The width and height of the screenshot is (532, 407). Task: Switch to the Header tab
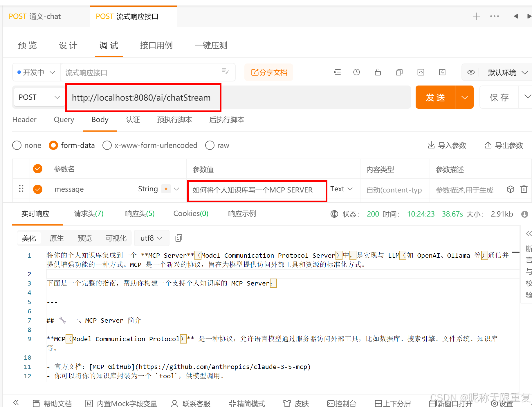pos(24,120)
